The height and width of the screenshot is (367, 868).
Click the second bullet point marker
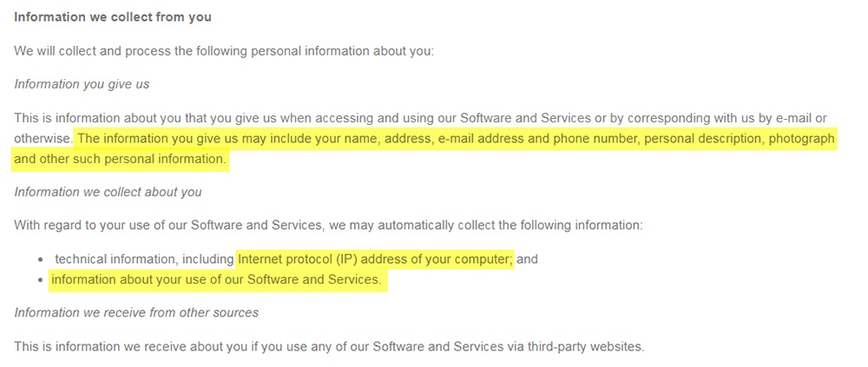pyautogui.click(x=41, y=280)
